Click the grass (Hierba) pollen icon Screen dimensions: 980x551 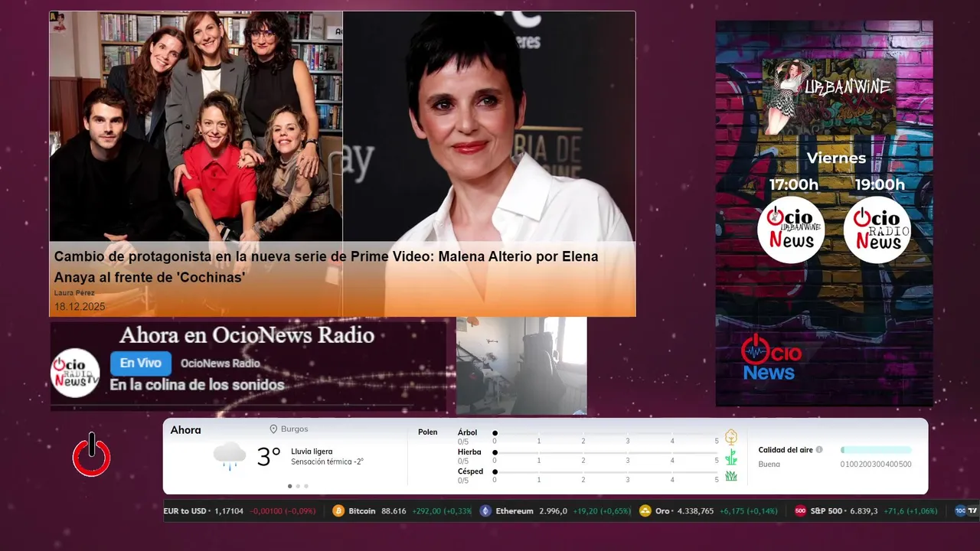pos(731,457)
